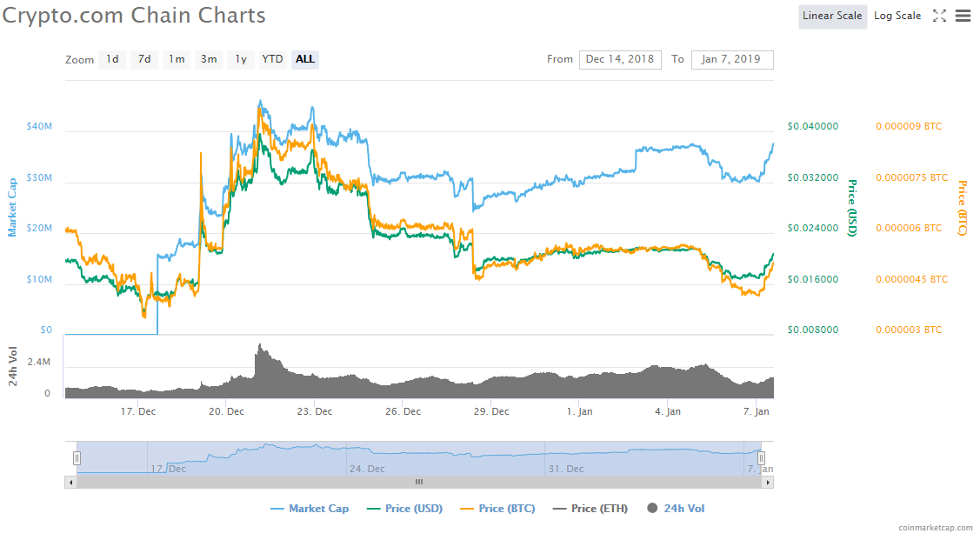980x540 pixels.
Task: Set zoom to 7d
Action: point(144,59)
